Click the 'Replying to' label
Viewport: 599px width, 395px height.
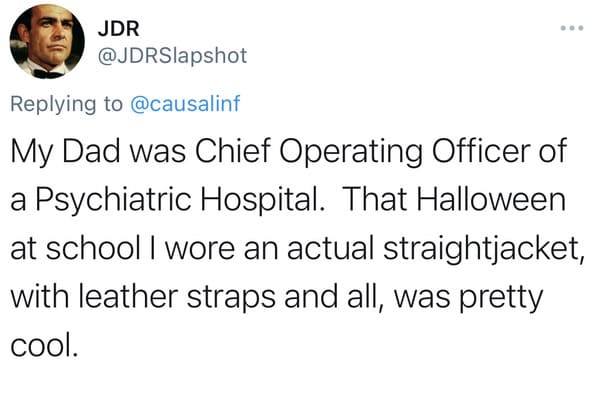tap(67, 104)
